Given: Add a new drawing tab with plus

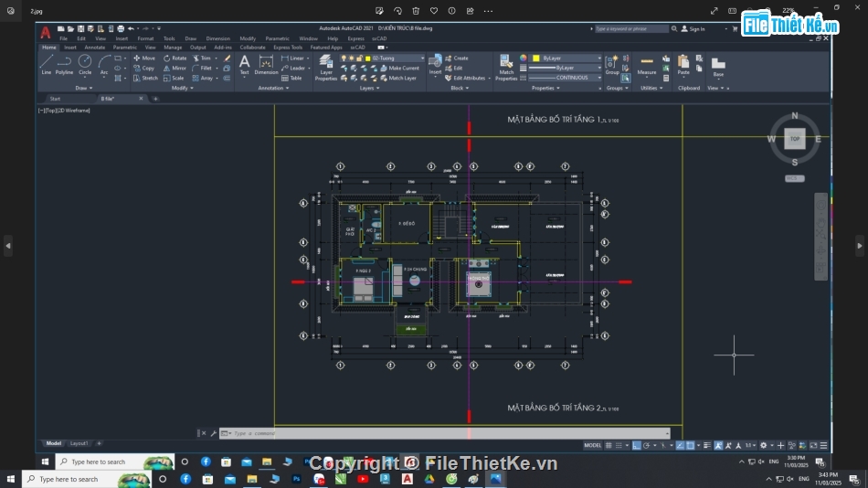Looking at the screenshot, I should coord(155,99).
